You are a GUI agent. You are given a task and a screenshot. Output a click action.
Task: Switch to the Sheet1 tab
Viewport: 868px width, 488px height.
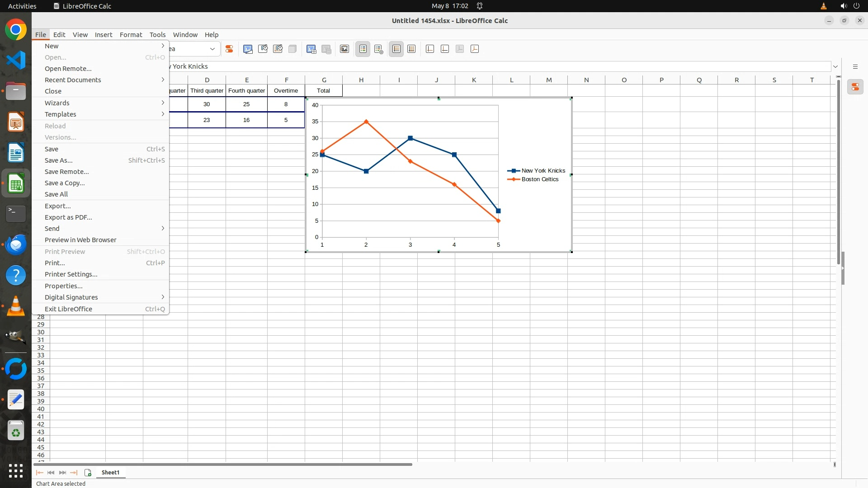click(x=110, y=473)
